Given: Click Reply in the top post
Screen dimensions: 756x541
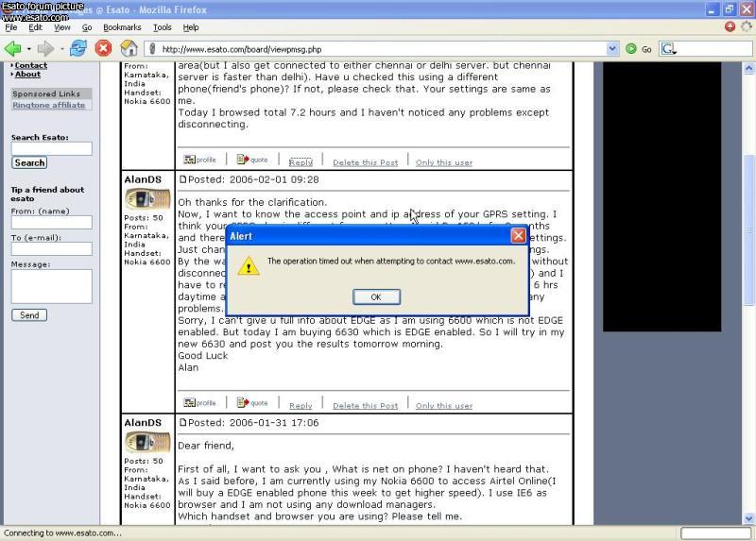Looking at the screenshot, I should point(301,162).
